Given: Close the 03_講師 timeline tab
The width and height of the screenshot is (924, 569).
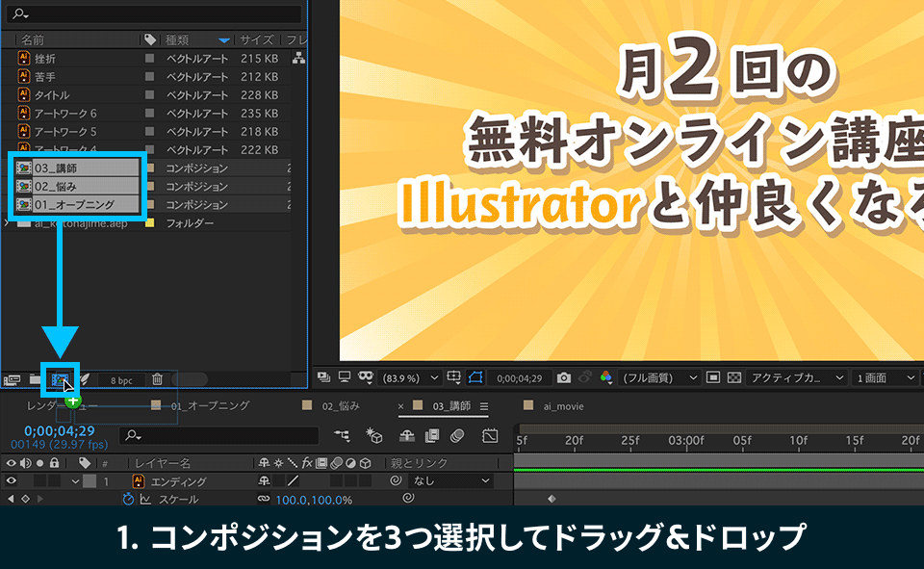Looking at the screenshot, I should click(400, 406).
